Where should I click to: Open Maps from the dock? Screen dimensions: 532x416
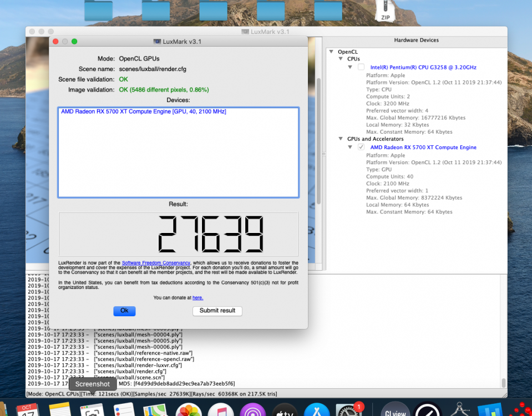click(156, 409)
